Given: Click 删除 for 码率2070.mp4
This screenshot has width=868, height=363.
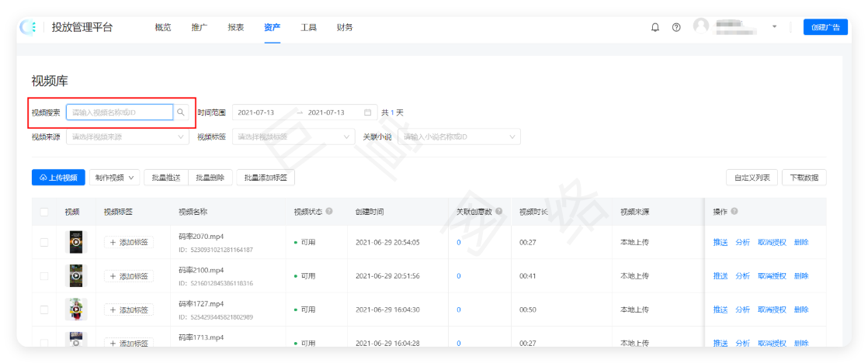Looking at the screenshot, I should pyautogui.click(x=801, y=242).
